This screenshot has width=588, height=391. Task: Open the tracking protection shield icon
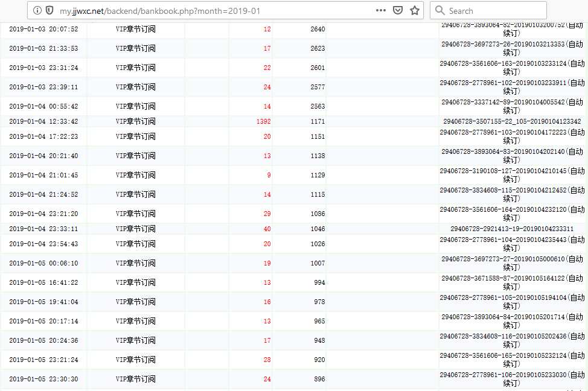(50, 10)
